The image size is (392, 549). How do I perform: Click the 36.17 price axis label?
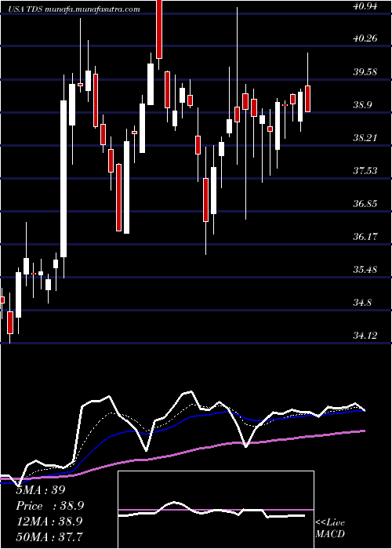point(366,237)
